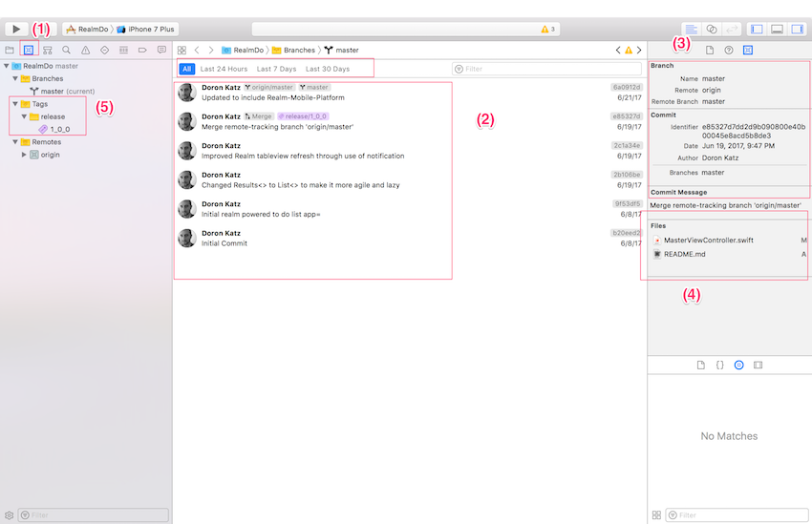
Task: Switch to the Version editor
Action: pyautogui.click(x=732, y=29)
